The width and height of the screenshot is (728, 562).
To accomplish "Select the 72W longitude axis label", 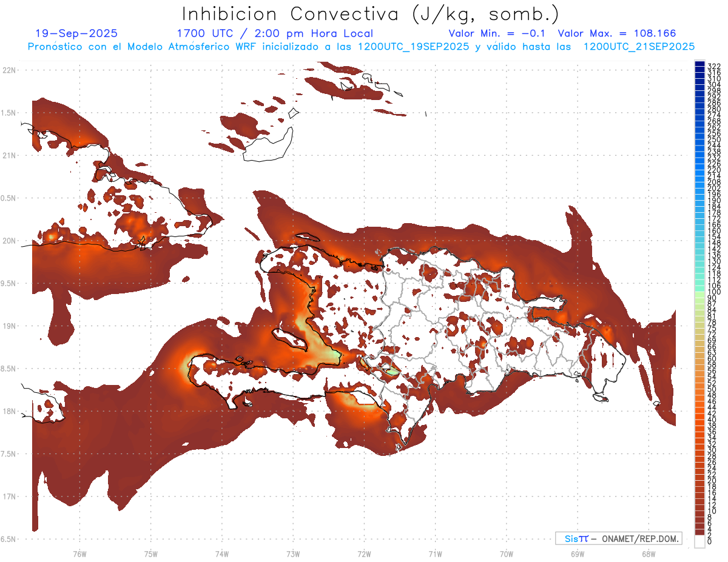I will (364, 554).
